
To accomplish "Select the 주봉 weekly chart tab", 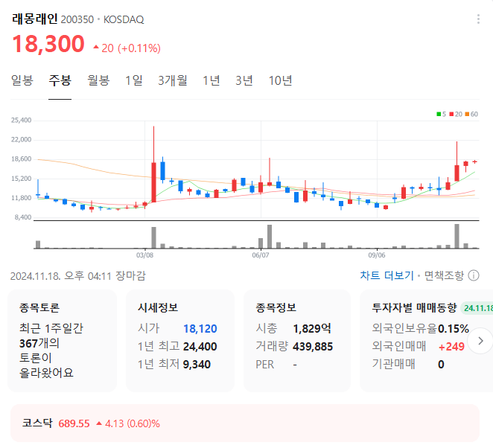I will (60, 80).
